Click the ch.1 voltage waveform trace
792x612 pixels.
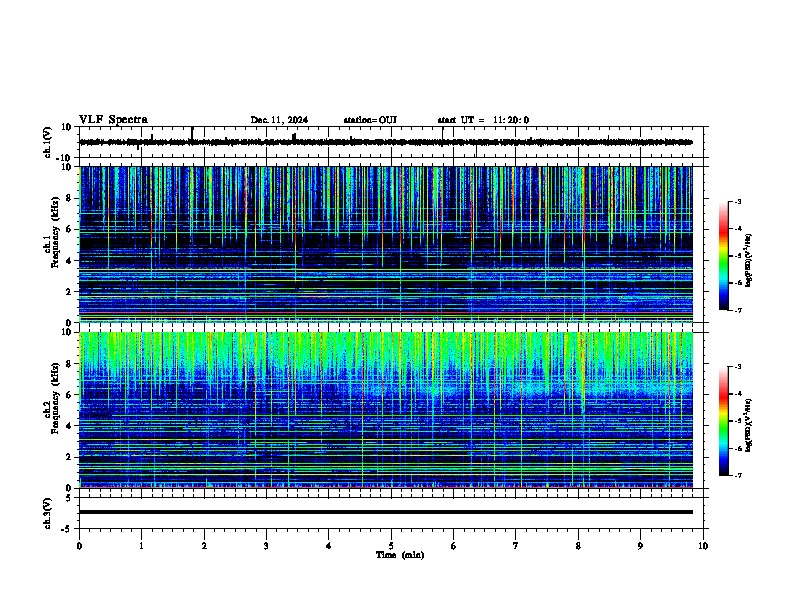pyautogui.click(x=386, y=142)
